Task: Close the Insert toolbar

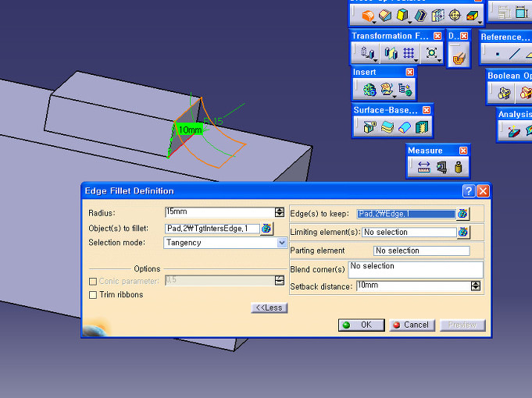Action: [410, 73]
